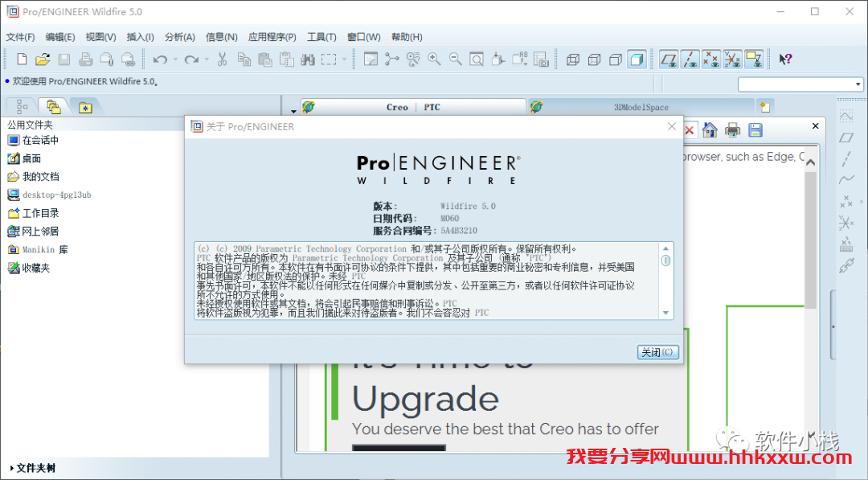Click the 关闭(C) button in About dialog
The height and width of the screenshot is (480, 868).
point(657,352)
